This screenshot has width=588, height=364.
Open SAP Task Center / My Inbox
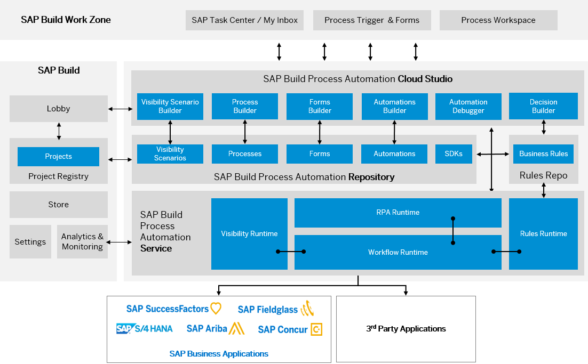[244, 20]
